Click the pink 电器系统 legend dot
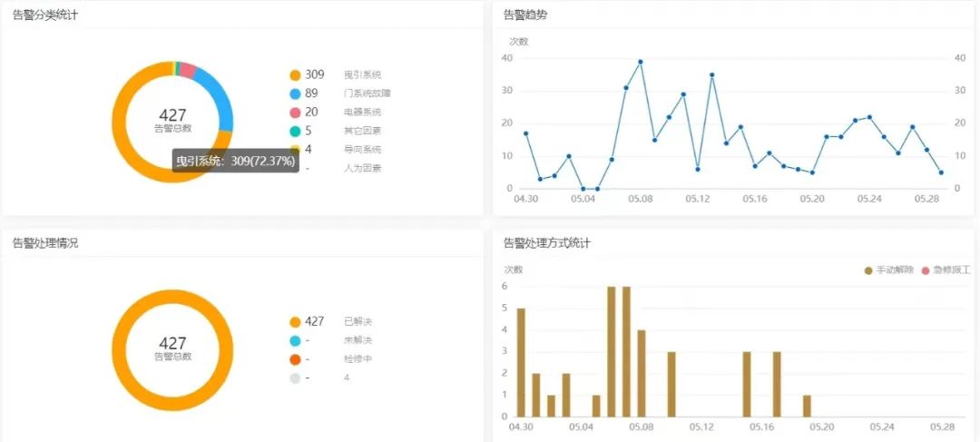The image size is (980, 442). point(295,113)
